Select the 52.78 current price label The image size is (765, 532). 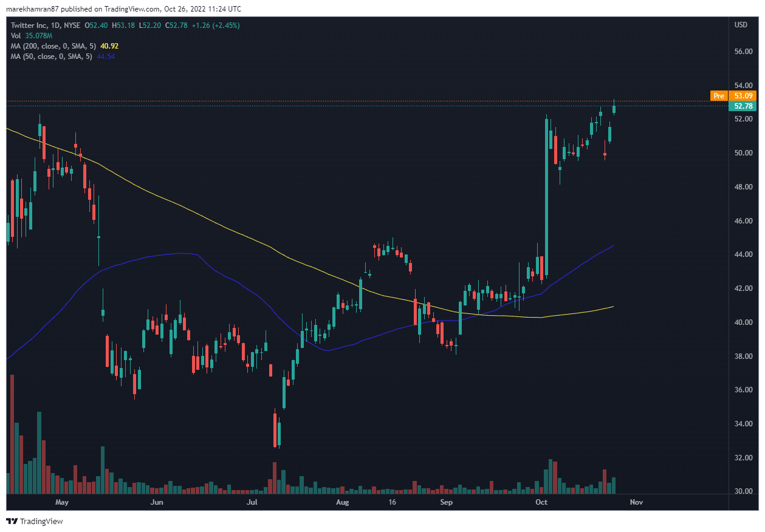pyautogui.click(x=744, y=106)
